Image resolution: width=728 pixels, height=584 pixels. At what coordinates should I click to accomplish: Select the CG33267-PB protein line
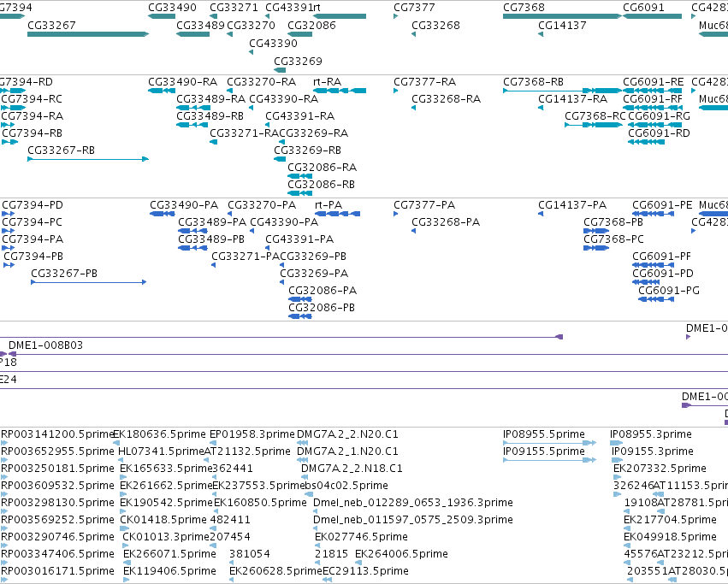point(89,282)
